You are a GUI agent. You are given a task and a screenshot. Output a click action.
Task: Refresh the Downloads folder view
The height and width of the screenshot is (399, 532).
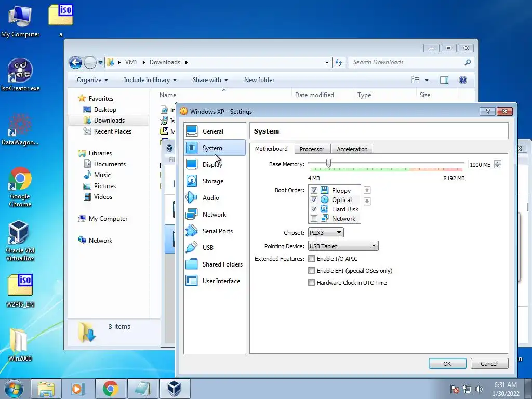coord(339,62)
